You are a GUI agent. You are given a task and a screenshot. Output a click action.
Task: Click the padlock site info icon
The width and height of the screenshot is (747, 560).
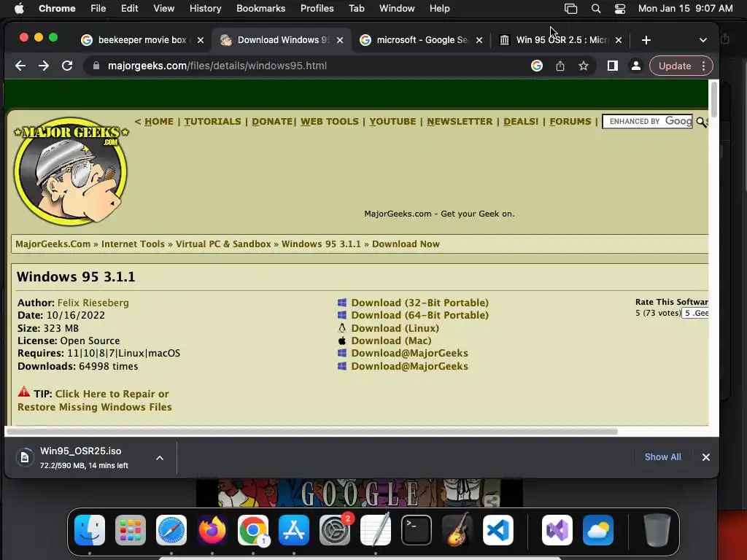(96, 66)
